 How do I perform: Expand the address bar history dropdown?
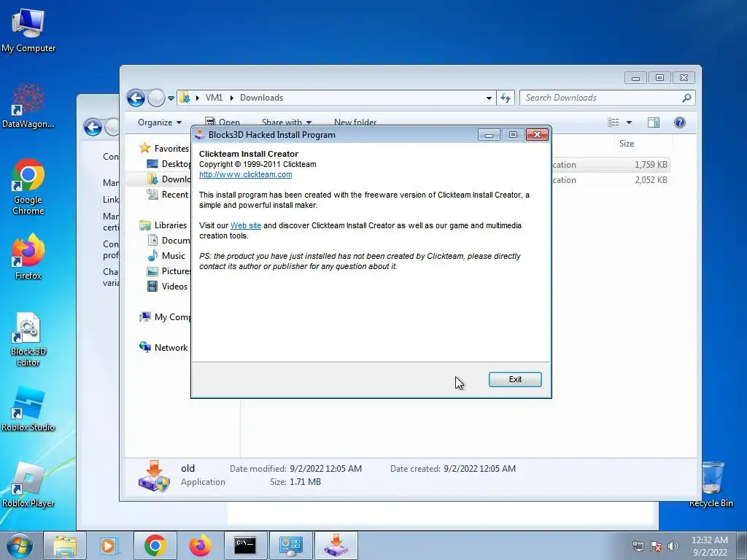tap(489, 98)
